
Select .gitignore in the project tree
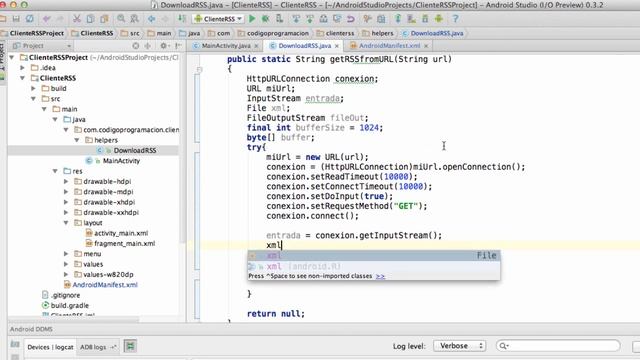[x=65, y=295]
